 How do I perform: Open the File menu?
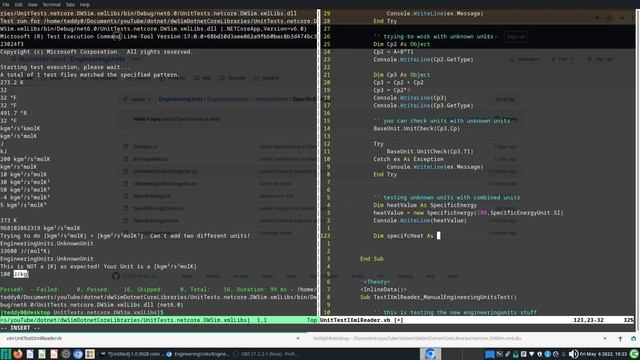tap(6, 4)
